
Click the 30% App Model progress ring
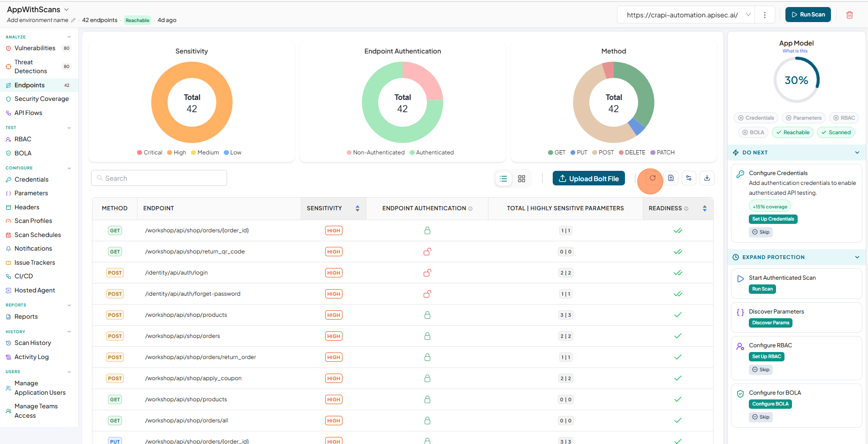(796, 80)
